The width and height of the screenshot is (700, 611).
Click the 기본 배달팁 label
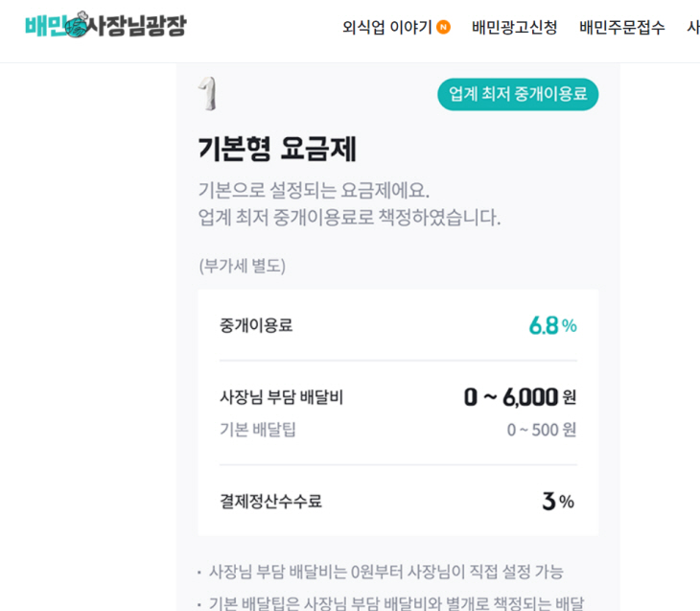point(258,429)
